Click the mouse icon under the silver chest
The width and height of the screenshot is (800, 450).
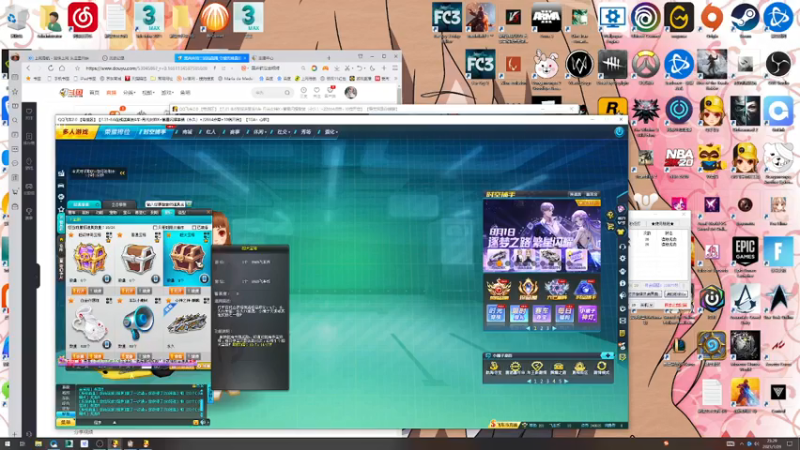pyautogui.click(x=155, y=279)
